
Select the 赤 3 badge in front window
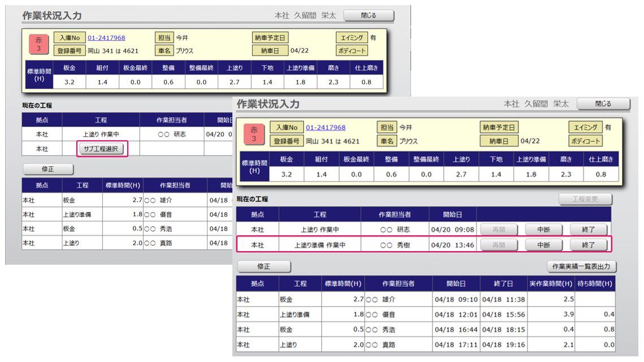tap(254, 134)
